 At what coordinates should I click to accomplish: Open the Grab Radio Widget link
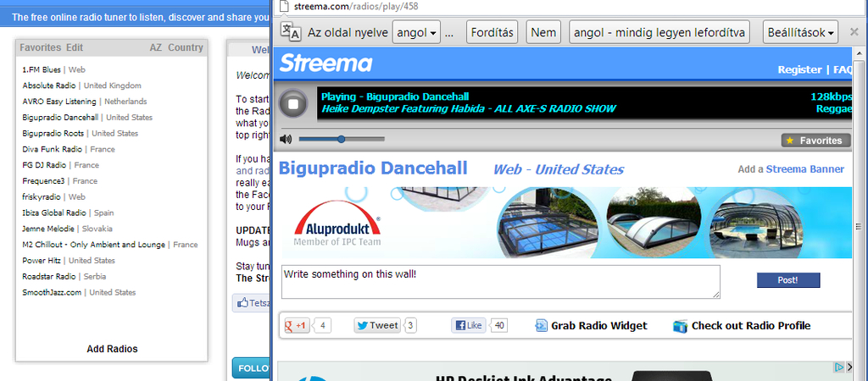pos(599,326)
